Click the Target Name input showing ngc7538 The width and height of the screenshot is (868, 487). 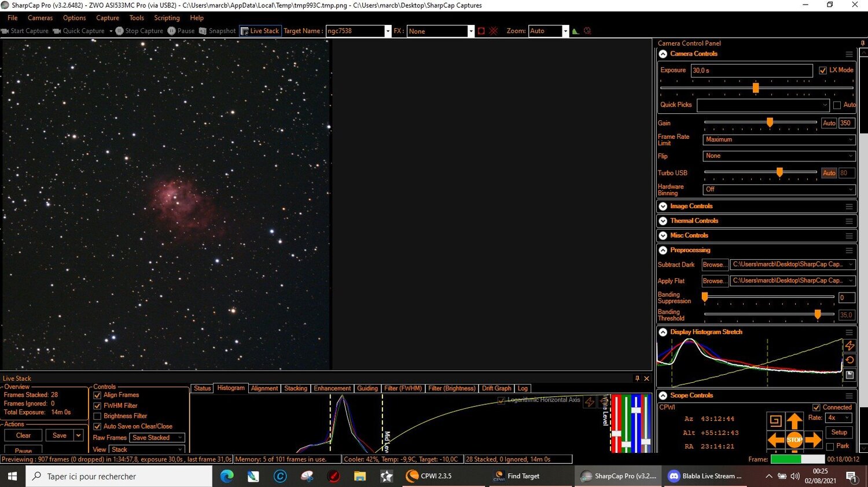(354, 31)
